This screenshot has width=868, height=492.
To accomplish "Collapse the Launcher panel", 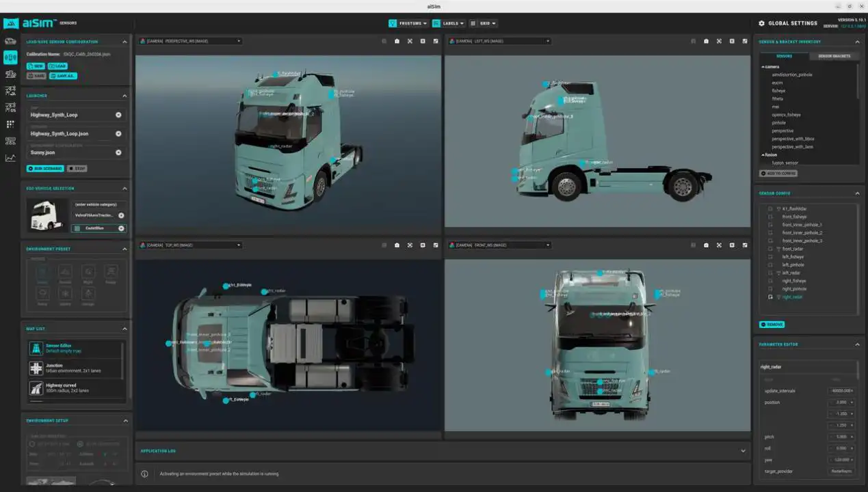I will [124, 96].
